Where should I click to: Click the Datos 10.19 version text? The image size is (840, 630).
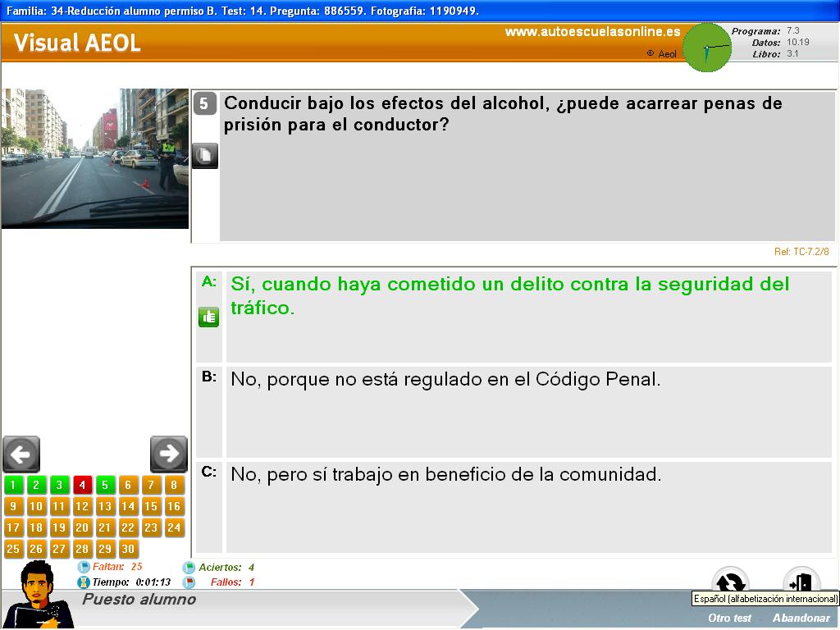click(780, 43)
